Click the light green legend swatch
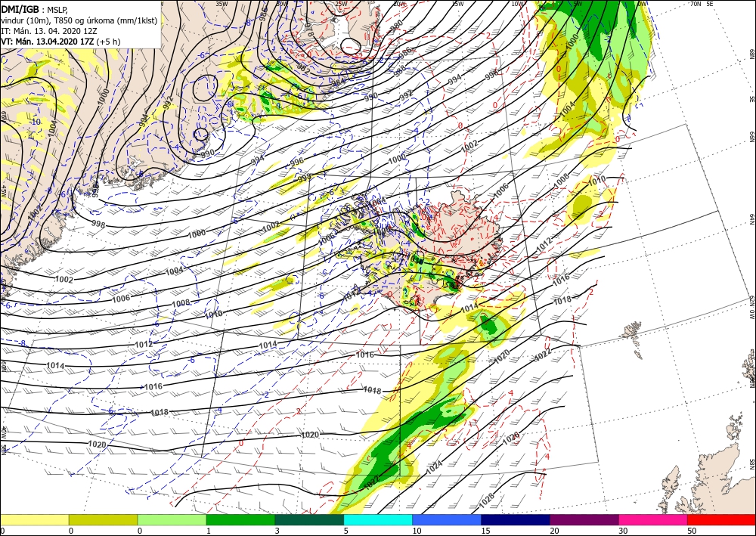Viewport: 756px width, 536px height. (172, 519)
